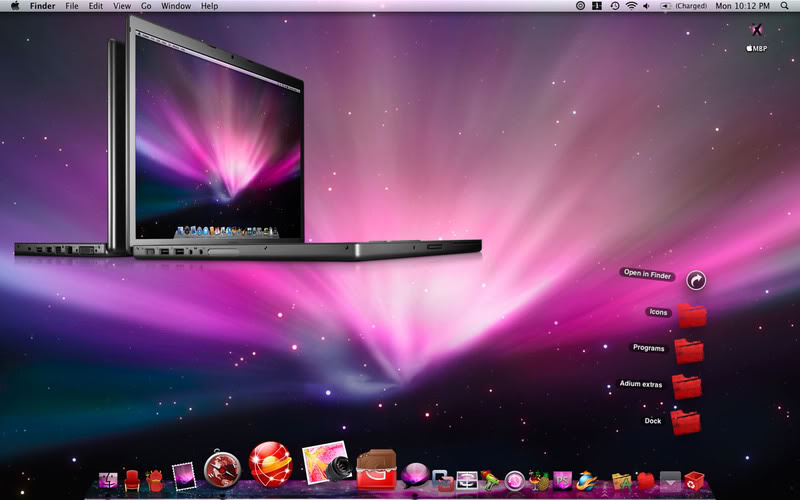Open the pink Finder icon in the Dock

click(x=108, y=481)
